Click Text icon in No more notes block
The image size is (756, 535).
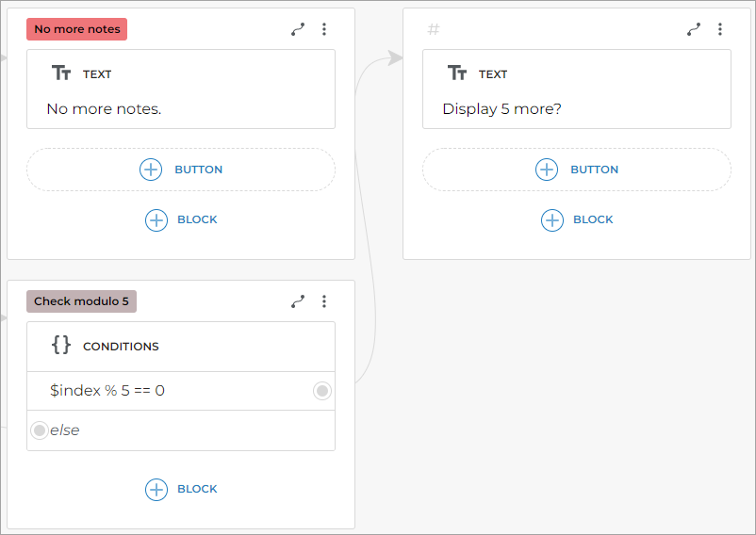[x=61, y=73]
